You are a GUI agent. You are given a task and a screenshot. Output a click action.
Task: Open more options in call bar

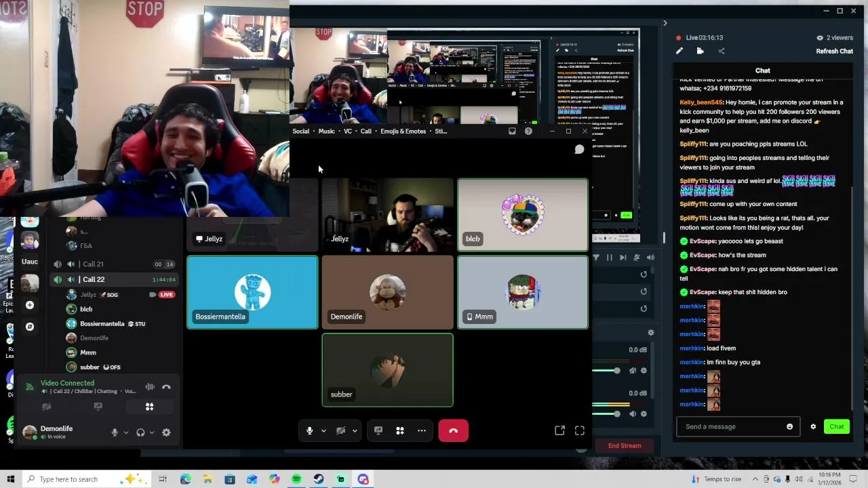pyautogui.click(x=422, y=431)
